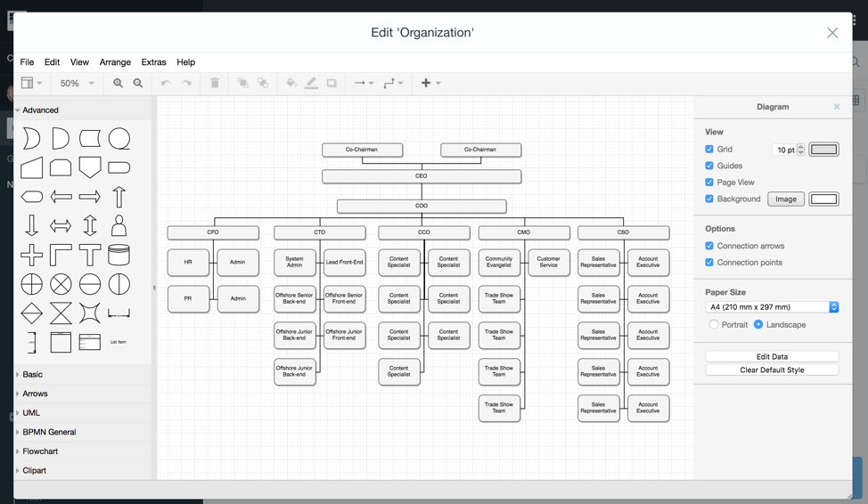Viewport: 868px width, 504px height.
Task: Click the undo arrow icon
Action: [166, 83]
